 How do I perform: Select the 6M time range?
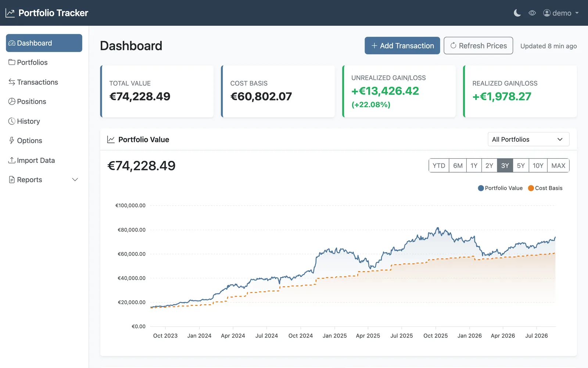pyautogui.click(x=458, y=166)
